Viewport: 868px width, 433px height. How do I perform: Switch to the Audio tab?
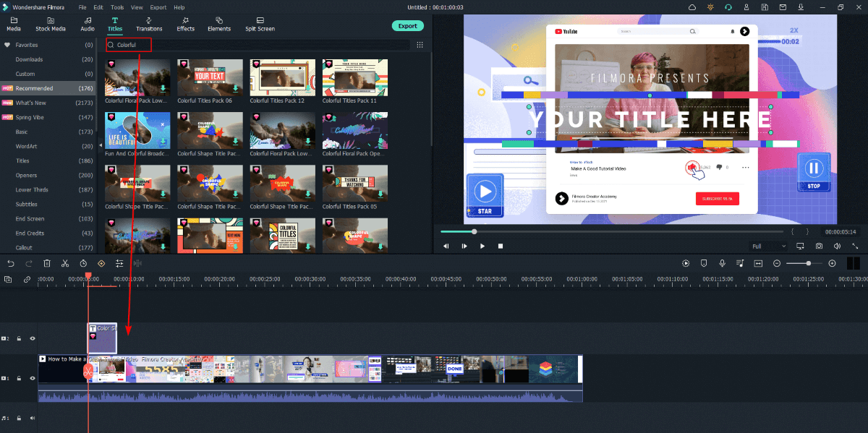[x=88, y=25]
